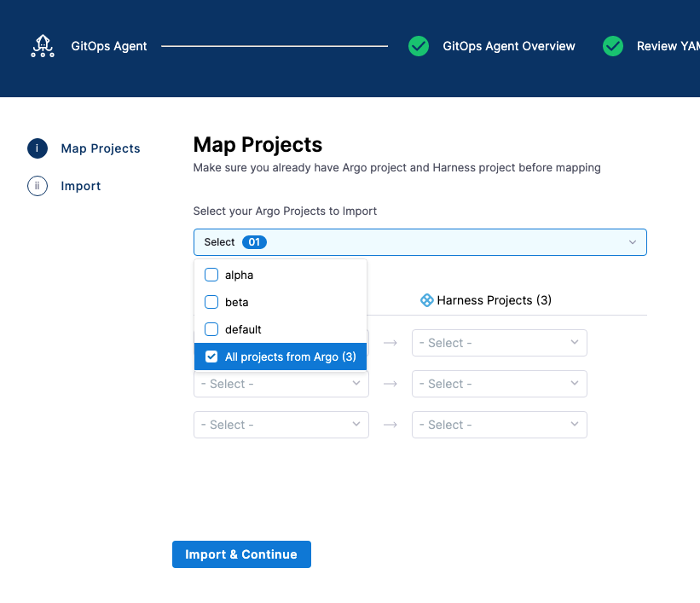This screenshot has width=700, height=603.
Task: Click the 'ii' step circle for Import
Action: (x=38, y=186)
